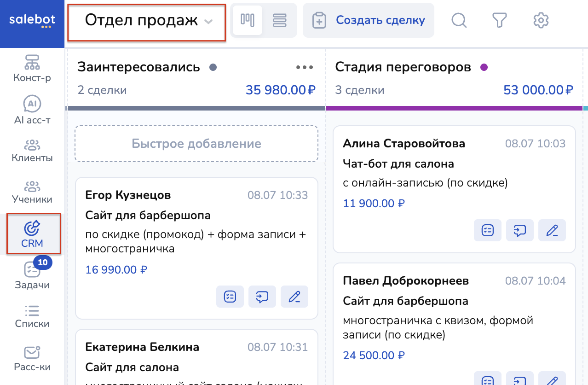588x385 pixels.
Task: Open the AI assistant sidebar icon
Action: (32, 111)
